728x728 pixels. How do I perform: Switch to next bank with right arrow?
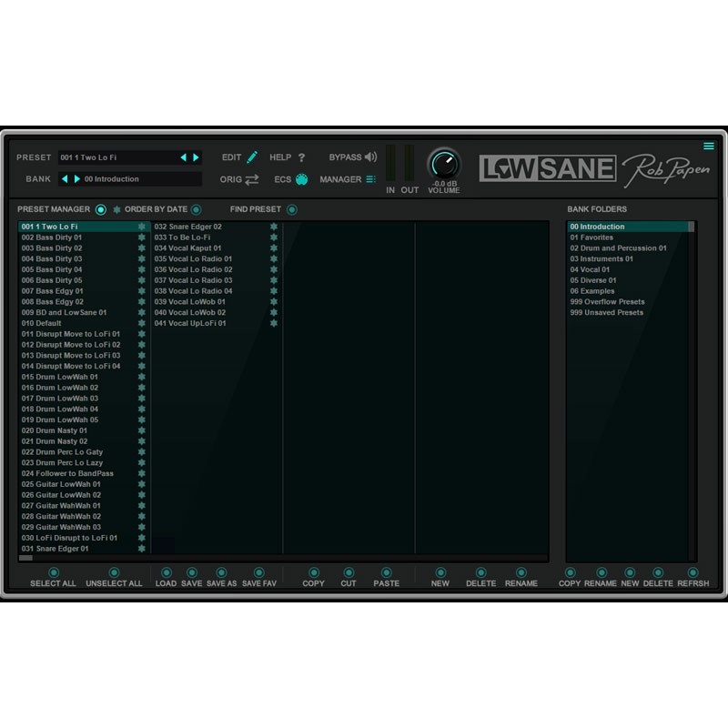[x=77, y=178]
